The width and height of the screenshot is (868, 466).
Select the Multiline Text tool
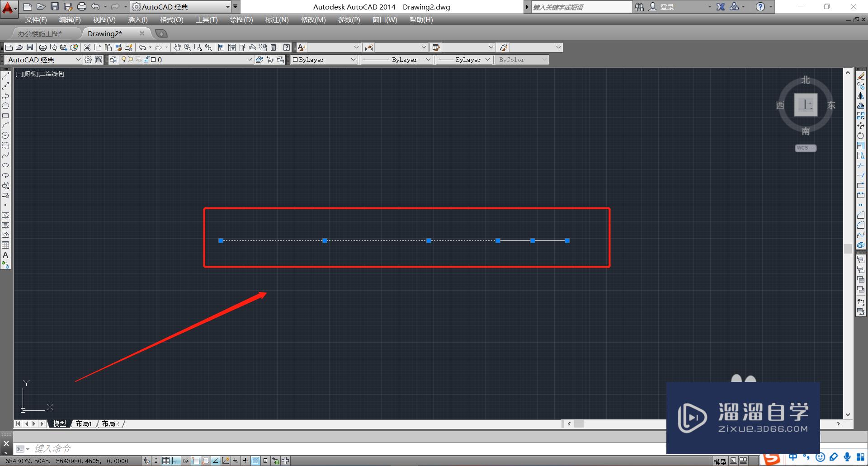click(x=6, y=255)
